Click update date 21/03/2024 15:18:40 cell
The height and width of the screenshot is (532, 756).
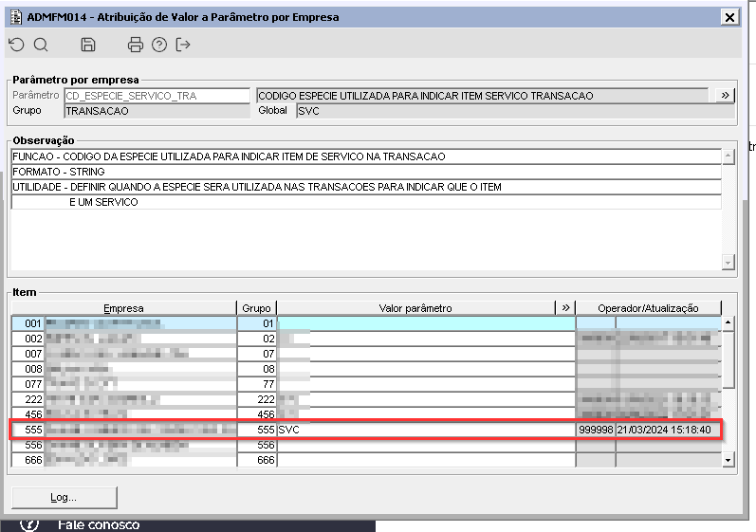pyautogui.click(x=668, y=430)
